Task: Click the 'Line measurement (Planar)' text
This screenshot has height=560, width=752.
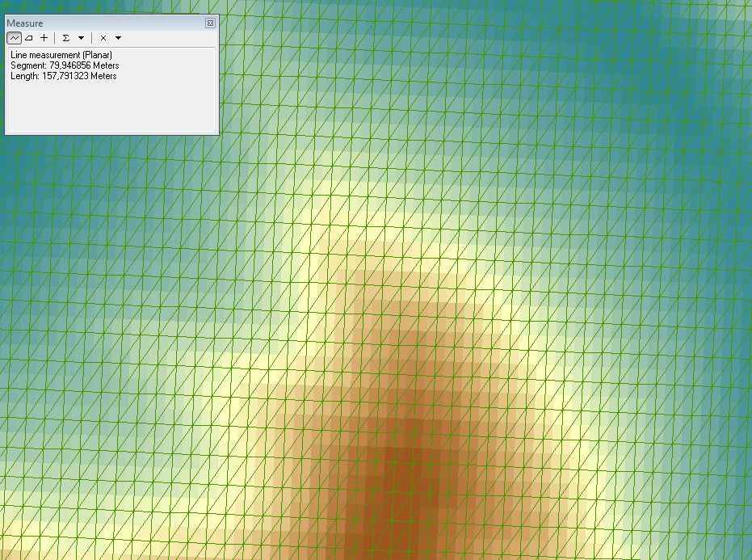Action: [x=61, y=55]
